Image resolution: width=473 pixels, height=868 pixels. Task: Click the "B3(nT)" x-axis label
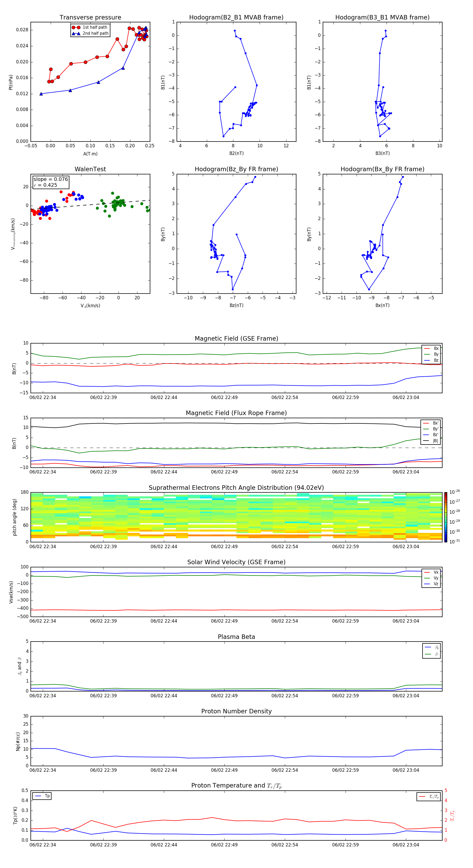[382, 153]
